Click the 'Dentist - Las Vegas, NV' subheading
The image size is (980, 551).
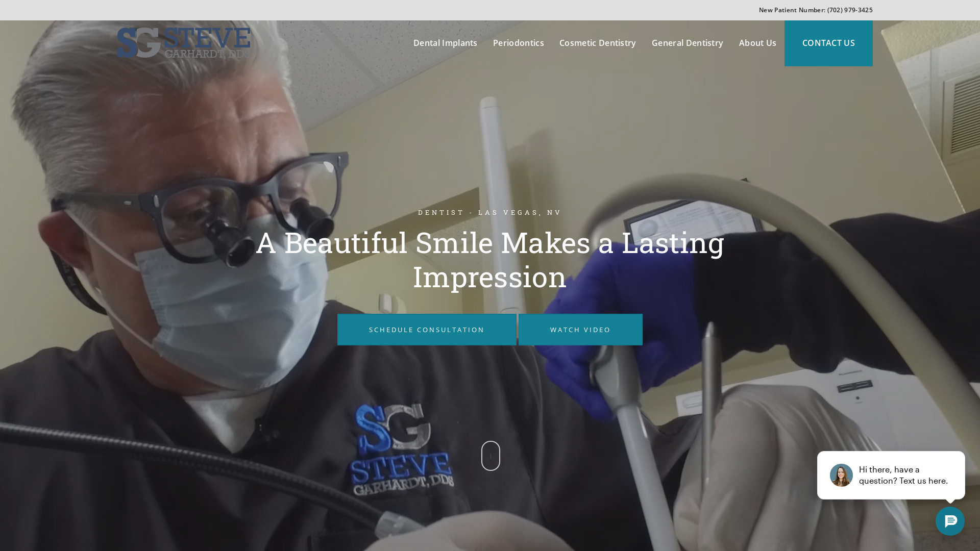pyautogui.click(x=490, y=212)
